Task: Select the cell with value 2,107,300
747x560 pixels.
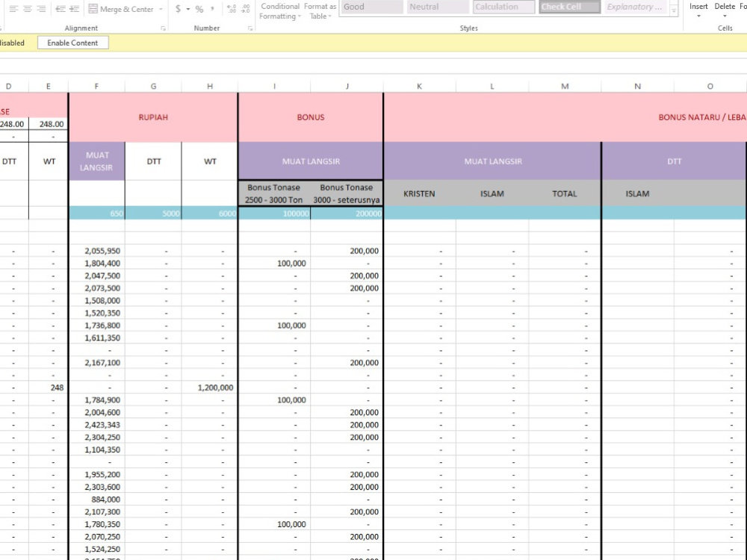Action: click(x=96, y=512)
